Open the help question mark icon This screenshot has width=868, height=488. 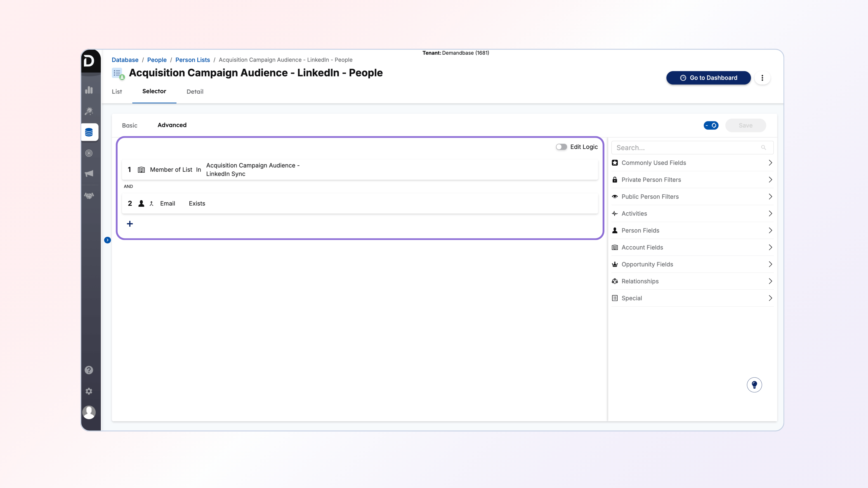[89, 370]
